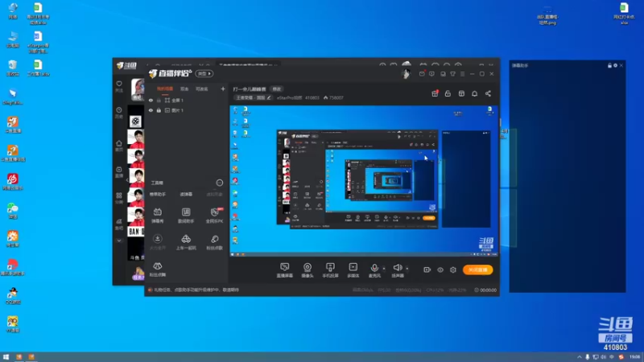Edit the 王者荣耀 category tag
This screenshot has width=644, height=362.
tap(254, 97)
